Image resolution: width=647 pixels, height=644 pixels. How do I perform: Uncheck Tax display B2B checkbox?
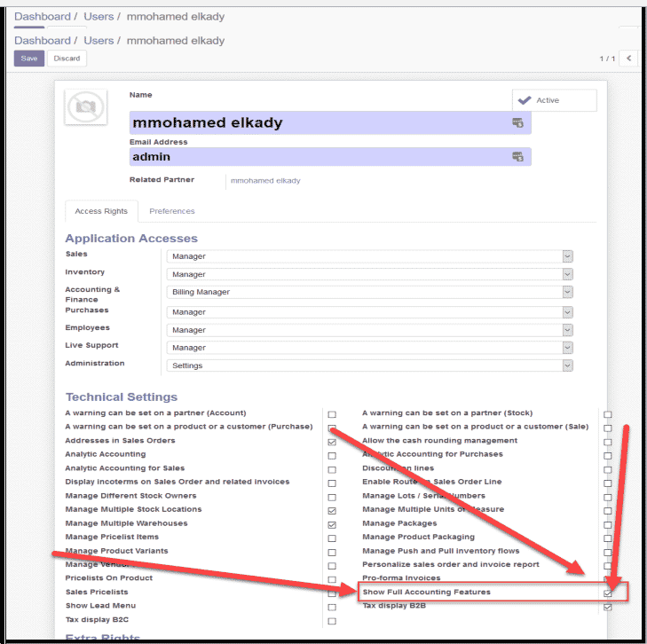[607, 608]
